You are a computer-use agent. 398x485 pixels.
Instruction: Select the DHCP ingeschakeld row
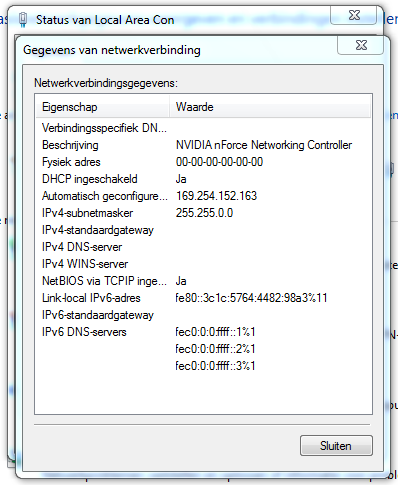(203, 179)
